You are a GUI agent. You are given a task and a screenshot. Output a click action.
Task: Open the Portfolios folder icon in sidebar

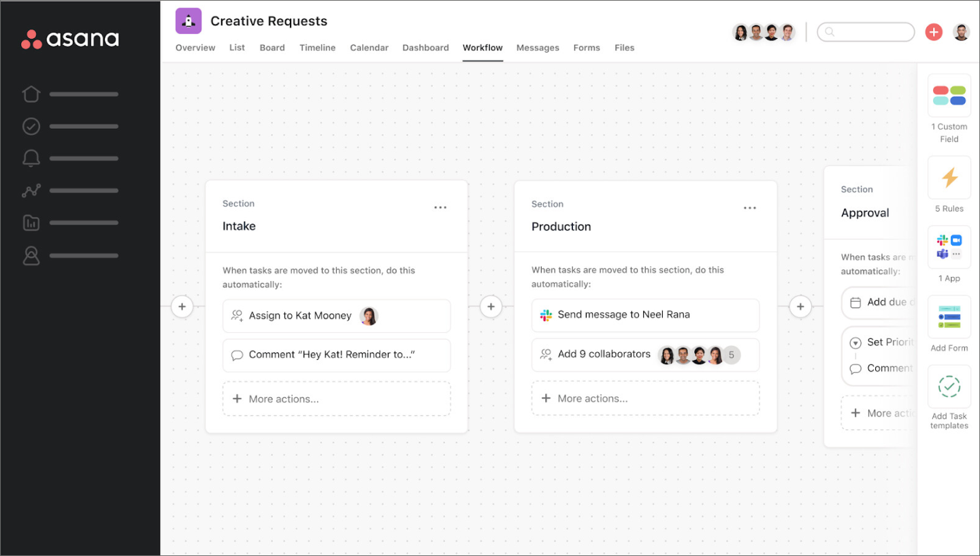coord(31,223)
